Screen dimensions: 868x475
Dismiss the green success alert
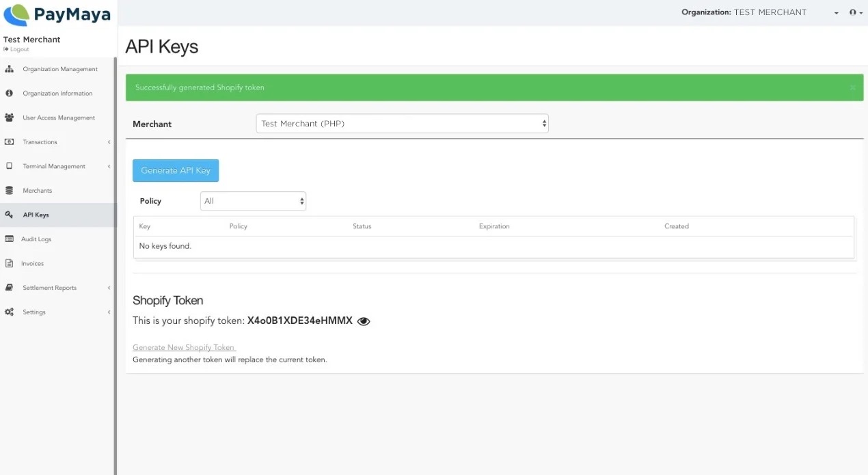[852, 87]
